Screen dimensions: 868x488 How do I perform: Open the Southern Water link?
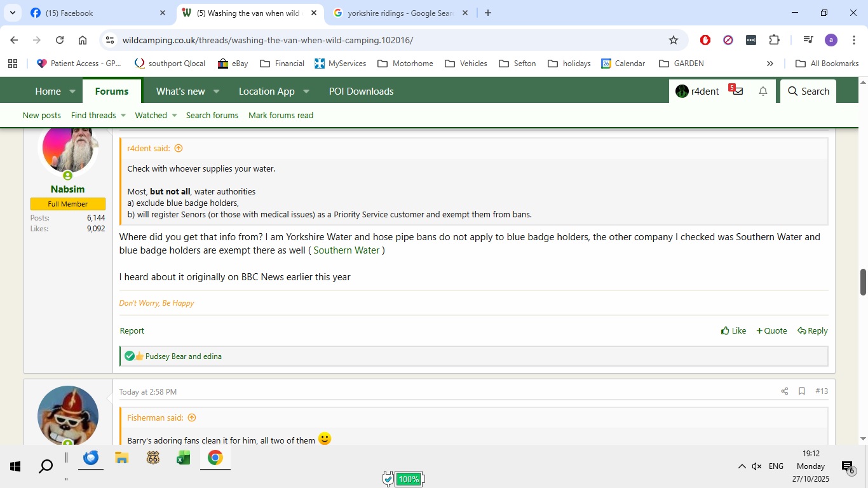[x=346, y=250]
